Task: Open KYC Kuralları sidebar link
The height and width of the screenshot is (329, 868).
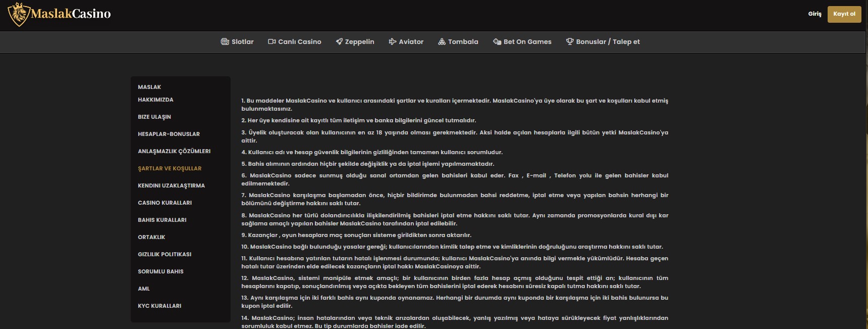Action: [159, 306]
